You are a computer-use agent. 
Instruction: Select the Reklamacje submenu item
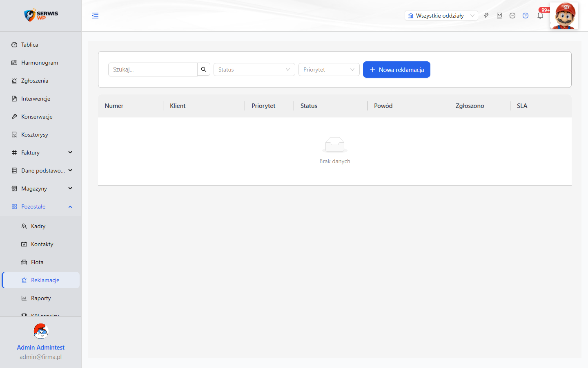click(x=41, y=280)
